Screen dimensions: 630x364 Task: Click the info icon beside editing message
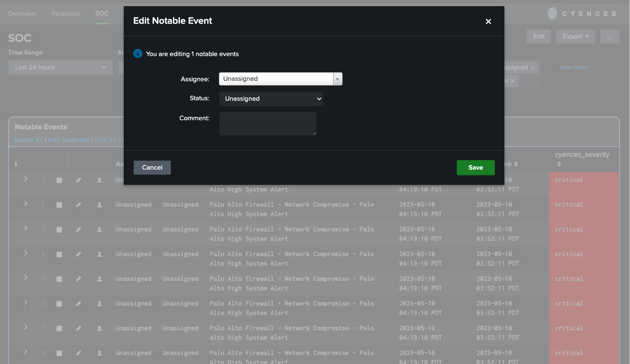[138, 54]
